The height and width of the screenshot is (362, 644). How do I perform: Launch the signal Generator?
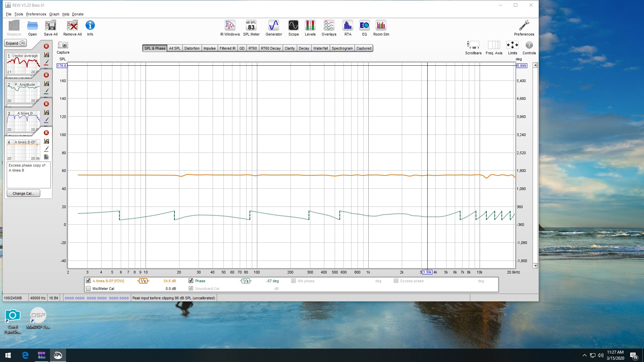point(274,28)
